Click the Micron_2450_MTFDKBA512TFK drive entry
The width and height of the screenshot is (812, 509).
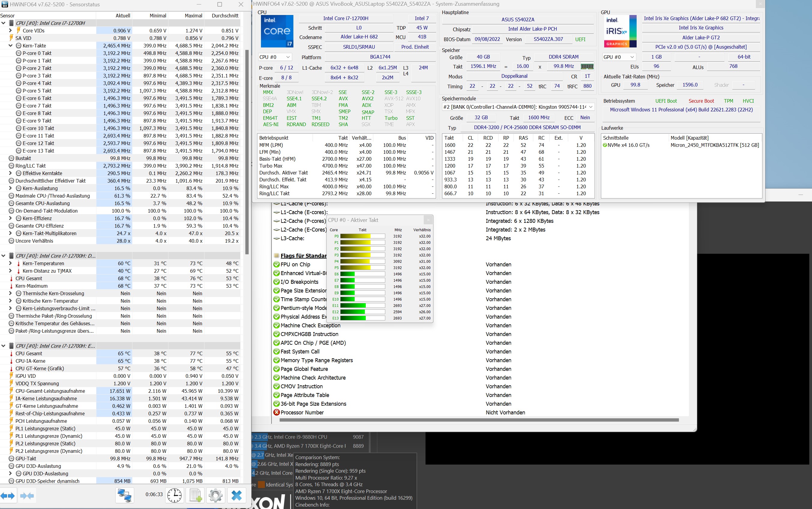click(715, 145)
